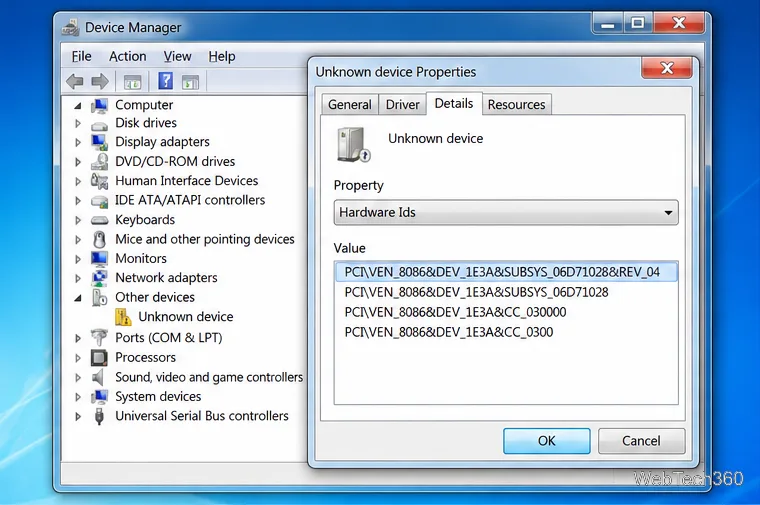Select the Details tab
Screen dimensions: 760x505
point(454,103)
